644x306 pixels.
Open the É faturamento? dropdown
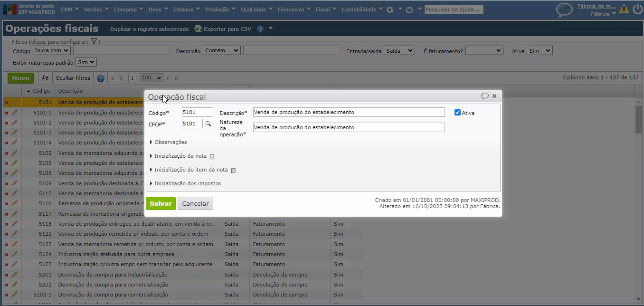pos(484,50)
